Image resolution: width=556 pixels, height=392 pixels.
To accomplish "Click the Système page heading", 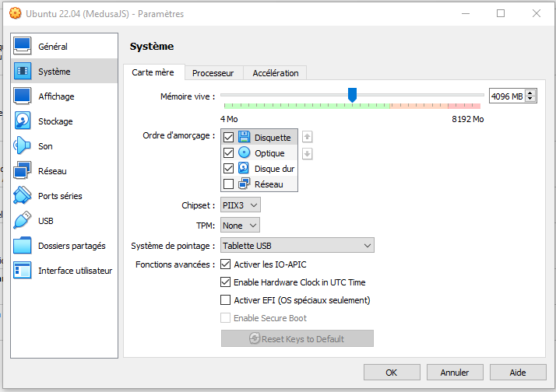I will point(152,46).
